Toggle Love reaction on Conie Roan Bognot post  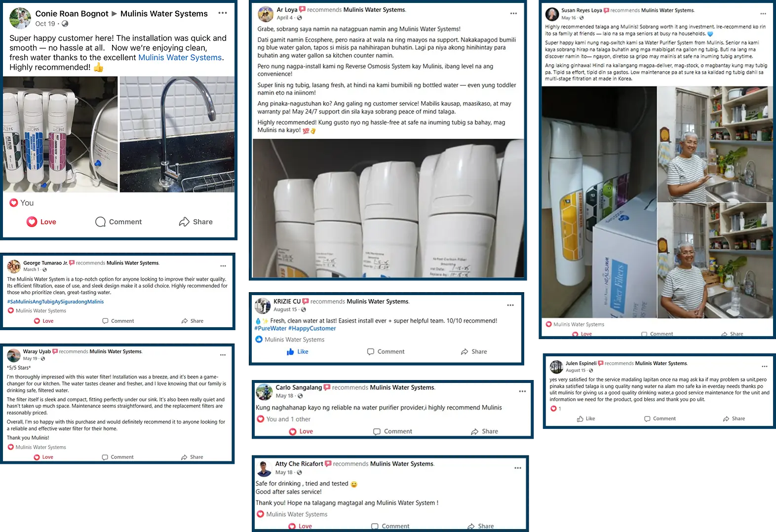point(41,222)
